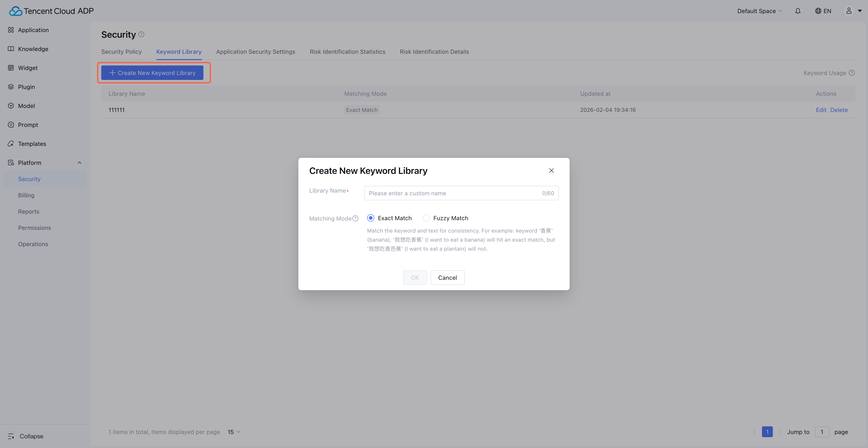Viewport: 868px width, 448px height.
Task: Select the Fuzzy Match radio button
Action: click(x=426, y=218)
